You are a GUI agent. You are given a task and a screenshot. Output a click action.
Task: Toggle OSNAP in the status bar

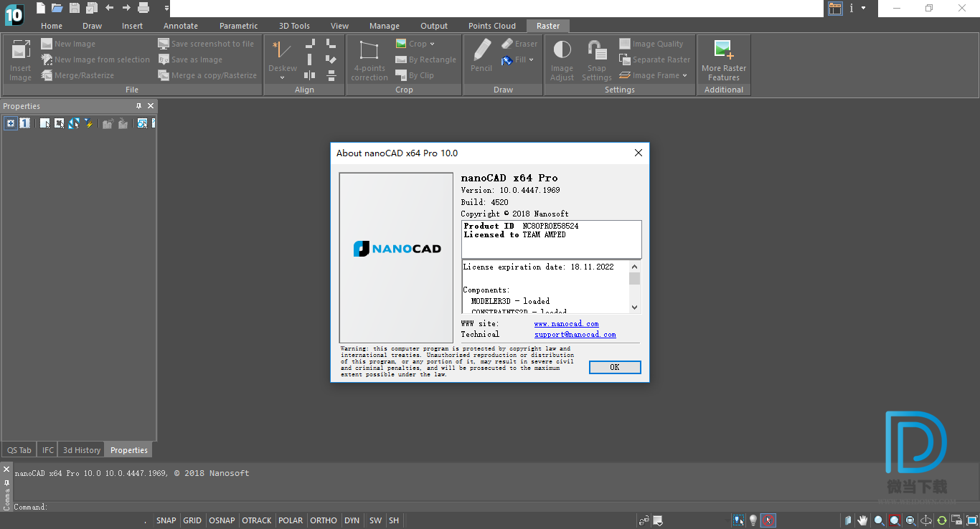(x=222, y=520)
